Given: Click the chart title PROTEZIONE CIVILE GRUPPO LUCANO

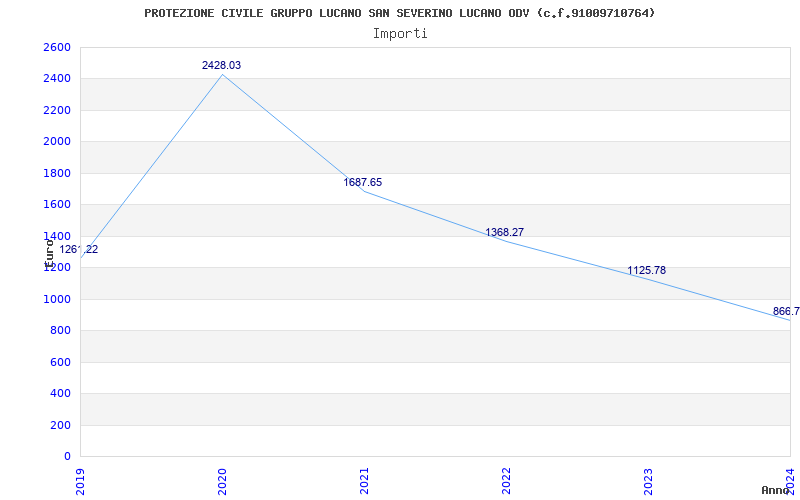Looking at the screenshot, I should (x=399, y=13).
